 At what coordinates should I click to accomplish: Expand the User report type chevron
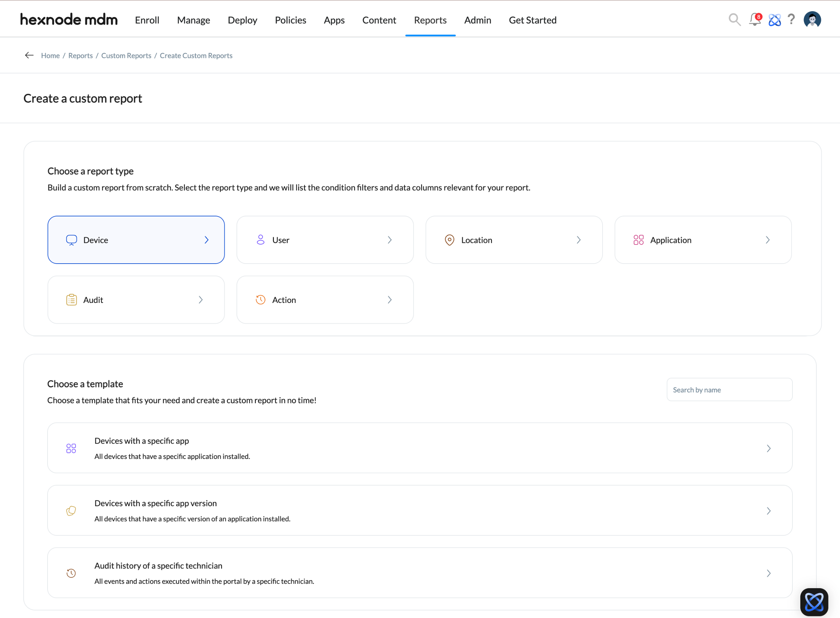[x=390, y=240]
